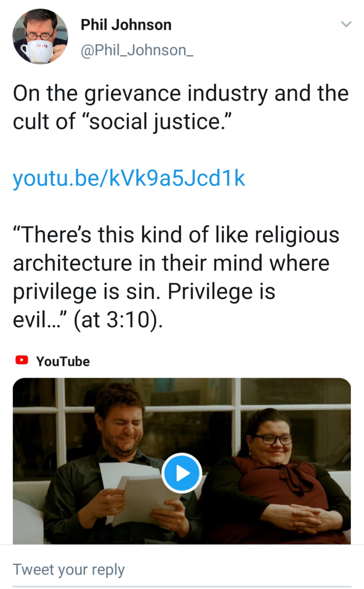Click the red YouTube logo icon
364x589 pixels.
22,360
